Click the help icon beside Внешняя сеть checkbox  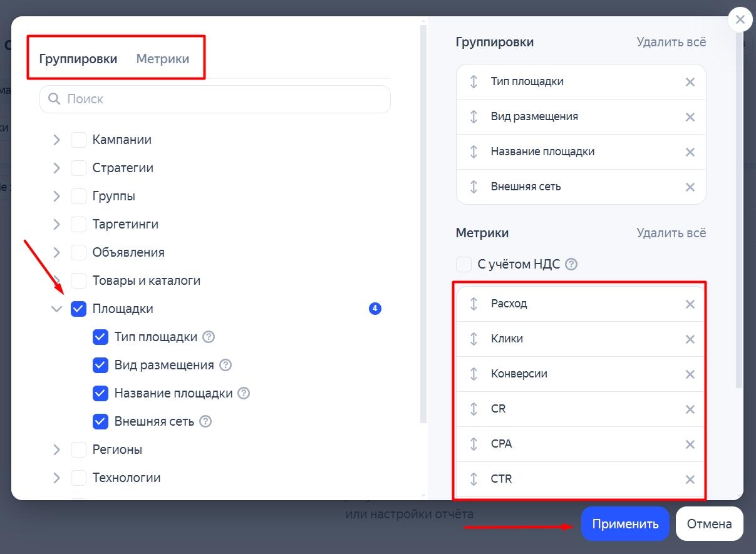coord(205,421)
